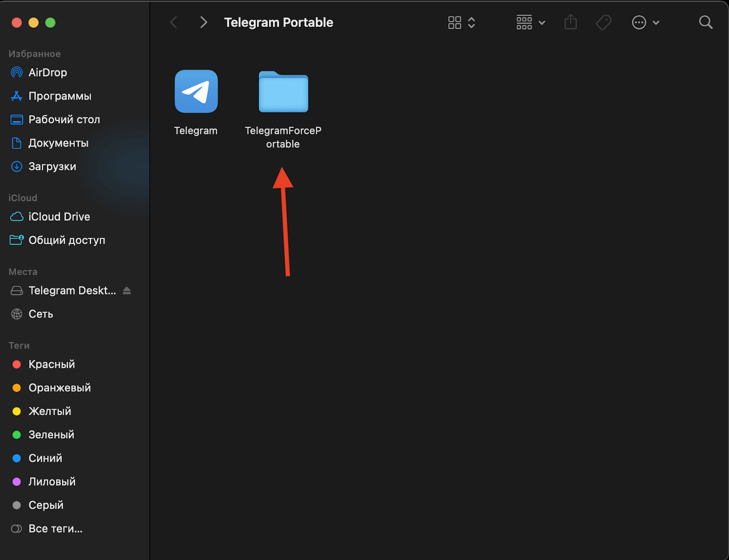Image resolution: width=729 pixels, height=560 pixels.
Task: Click the Telegram file name label
Action: click(196, 131)
